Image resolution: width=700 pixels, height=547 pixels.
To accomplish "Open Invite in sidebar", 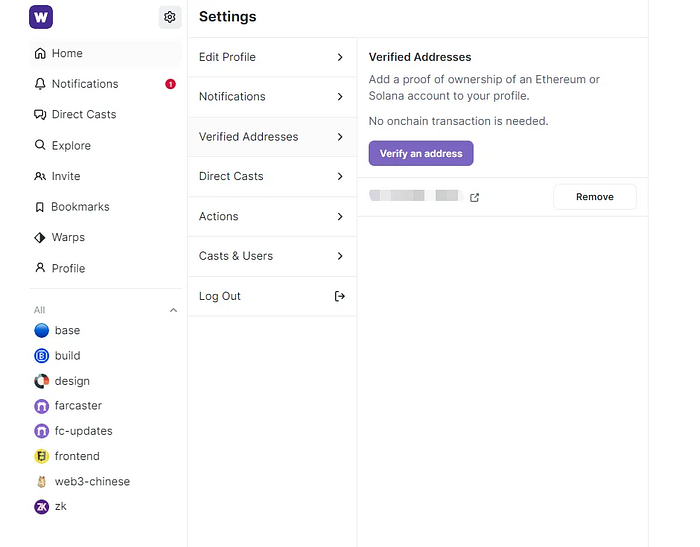I will [105, 176].
